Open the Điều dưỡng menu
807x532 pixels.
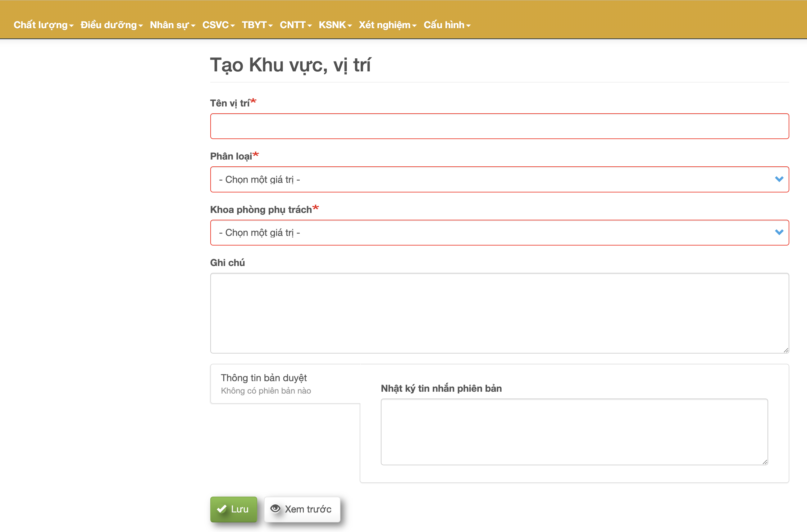tap(111, 25)
